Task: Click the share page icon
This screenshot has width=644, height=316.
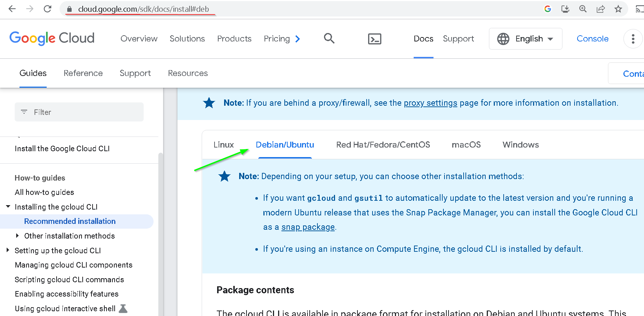Action: coord(601,9)
